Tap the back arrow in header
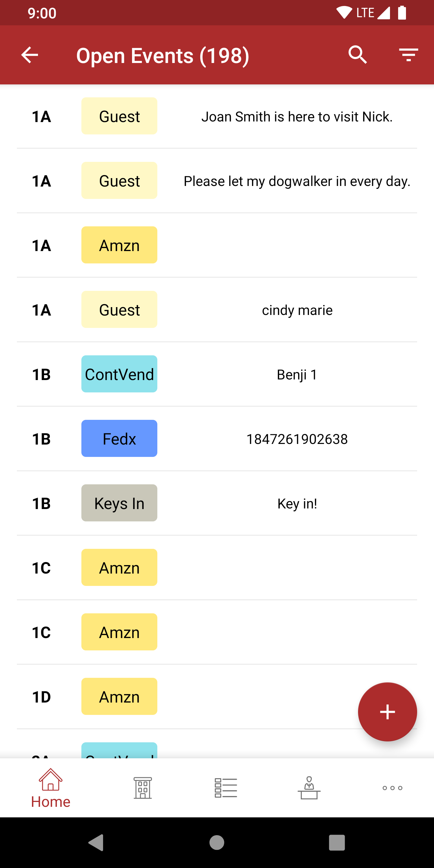 click(30, 55)
